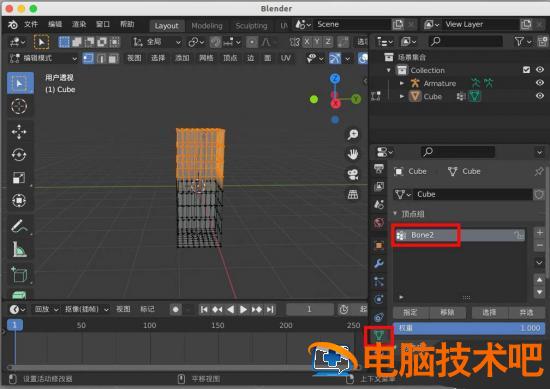Select the Move tool
550x389 pixels.
point(19,132)
